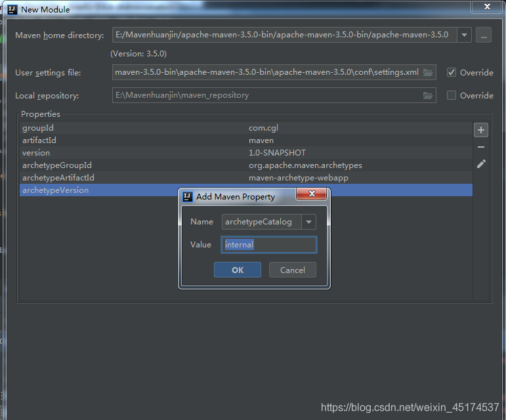Cancel the Add Maven Property dialog
This screenshot has height=420, width=506.
[x=292, y=270]
